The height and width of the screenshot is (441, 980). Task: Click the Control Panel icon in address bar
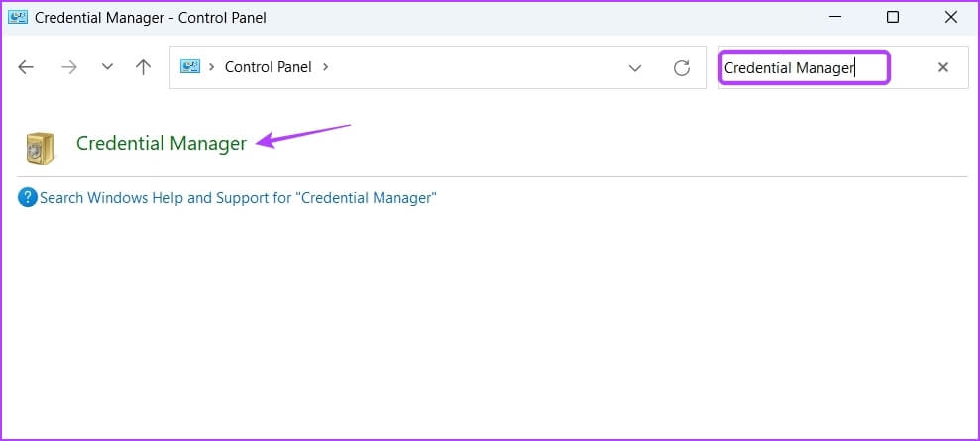[190, 66]
